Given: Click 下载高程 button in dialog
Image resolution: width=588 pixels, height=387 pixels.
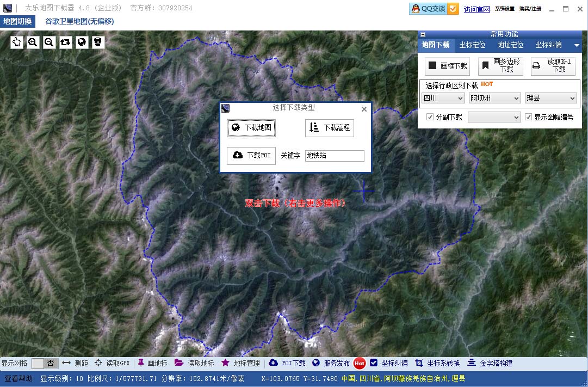Looking at the screenshot, I should [330, 127].
